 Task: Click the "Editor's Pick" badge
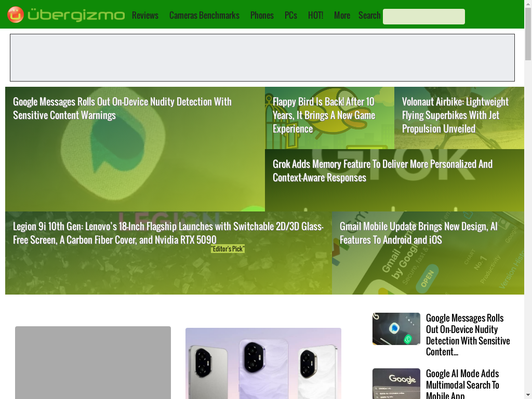pos(228,249)
